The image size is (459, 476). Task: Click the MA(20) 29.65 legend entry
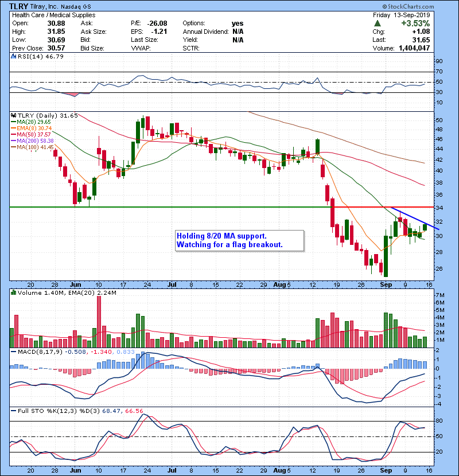coord(31,122)
